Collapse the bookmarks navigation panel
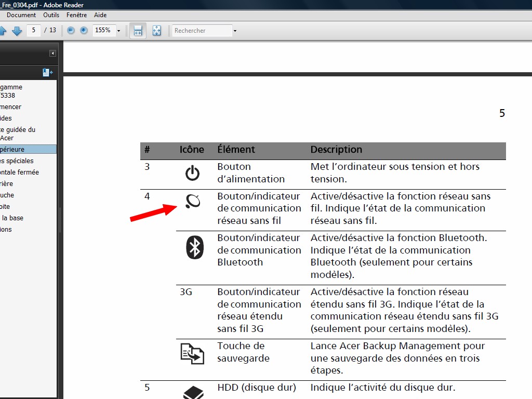The image size is (532, 399). (52, 54)
